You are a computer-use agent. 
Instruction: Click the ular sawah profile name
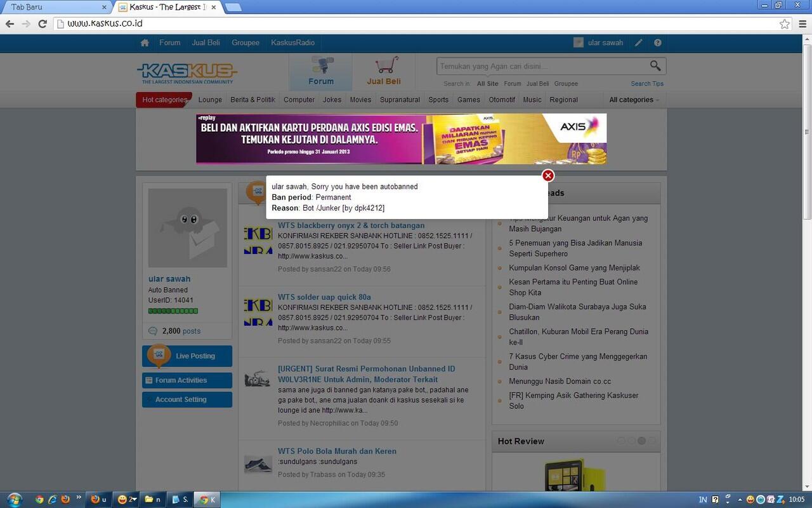click(169, 279)
